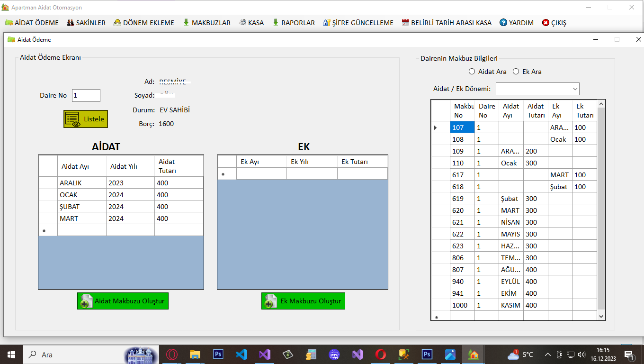Click Ek Makbuzu Oluştur button
The height and width of the screenshot is (364, 644).
coord(303,301)
